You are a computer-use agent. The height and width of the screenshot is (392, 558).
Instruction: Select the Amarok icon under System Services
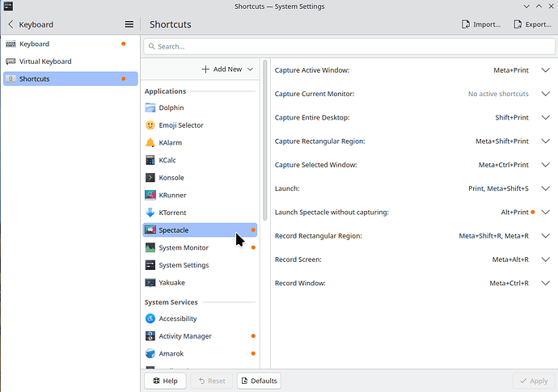(150, 353)
